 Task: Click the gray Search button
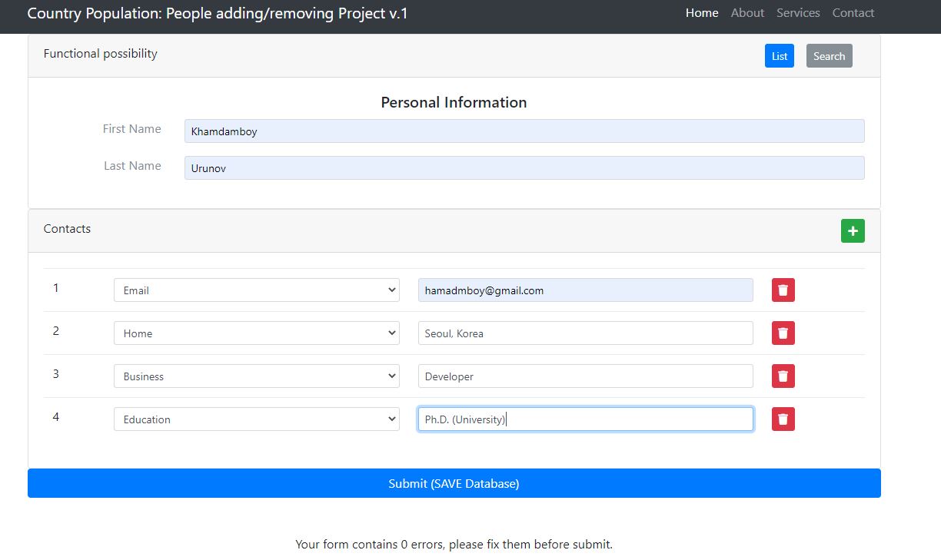click(x=830, y=56)
